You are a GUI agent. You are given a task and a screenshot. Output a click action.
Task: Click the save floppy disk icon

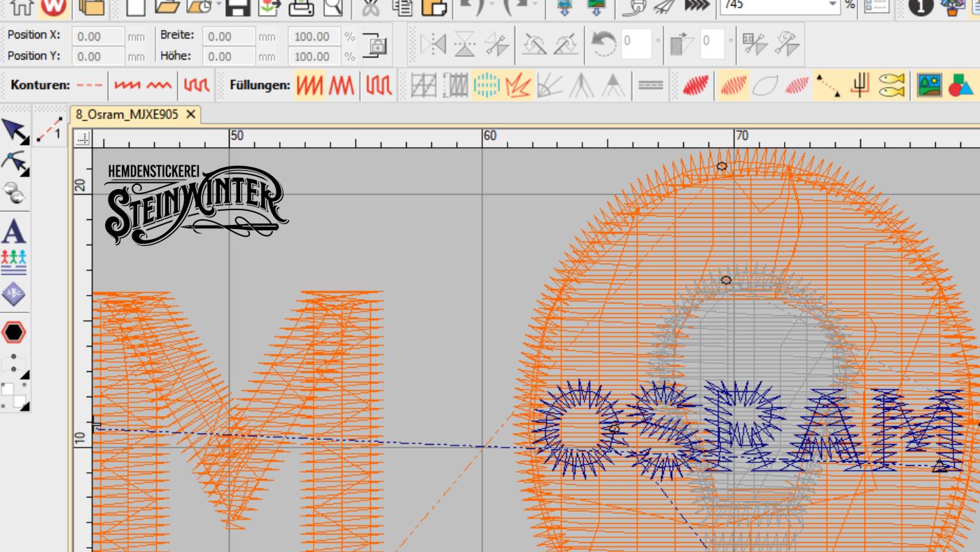238,7
